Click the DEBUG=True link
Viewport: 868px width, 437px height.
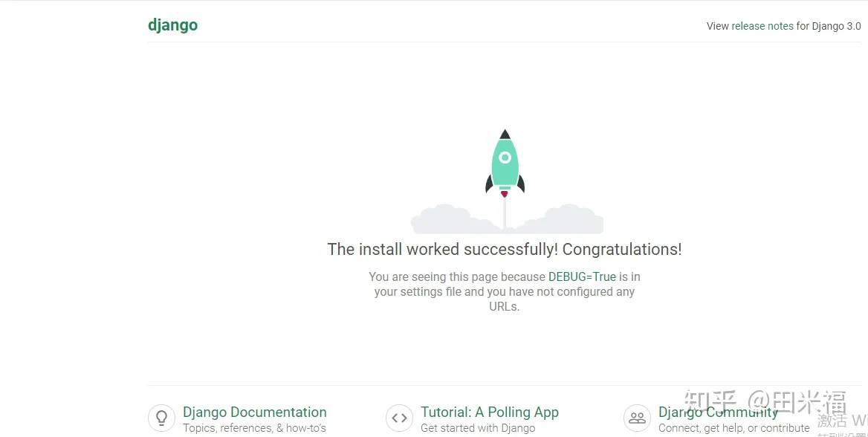(582, 276)
